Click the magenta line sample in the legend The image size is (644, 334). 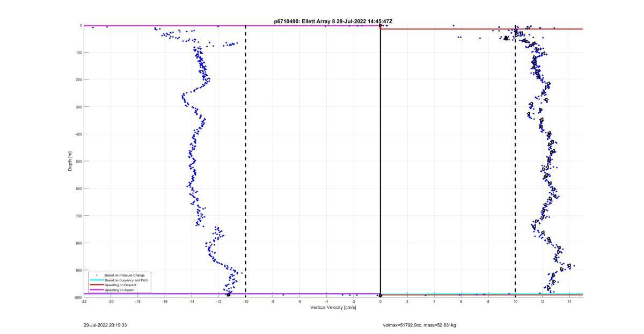point(96,290)
